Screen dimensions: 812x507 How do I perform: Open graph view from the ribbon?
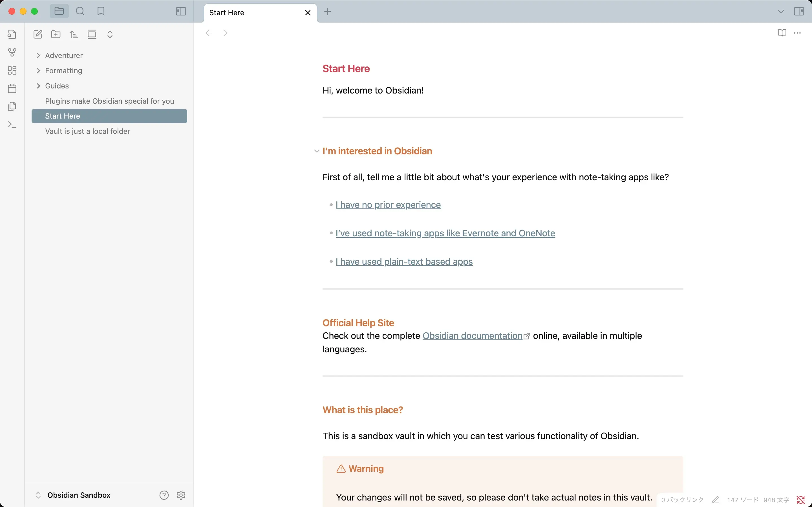tap(12, 52)
